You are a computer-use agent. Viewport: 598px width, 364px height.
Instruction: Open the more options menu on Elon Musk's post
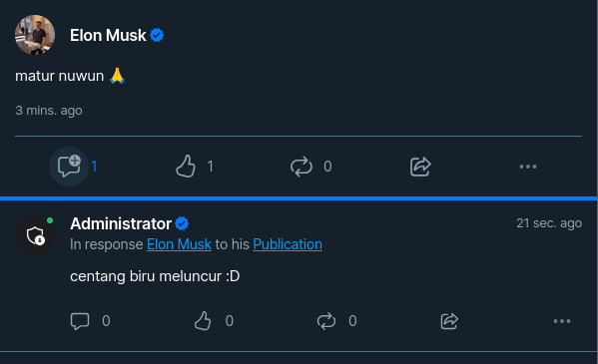click(x=528, y=167)
